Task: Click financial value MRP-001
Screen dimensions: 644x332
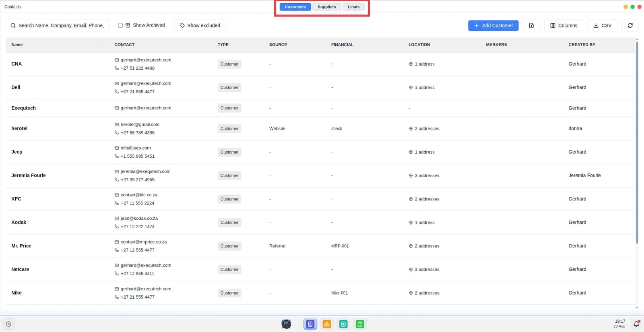Action: (x=340, y=246)
